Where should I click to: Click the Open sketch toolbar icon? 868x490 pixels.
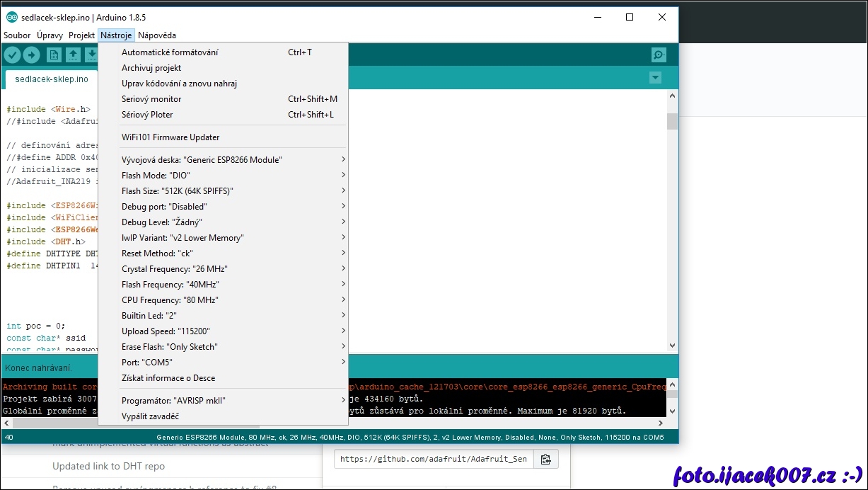pos(73,55)
